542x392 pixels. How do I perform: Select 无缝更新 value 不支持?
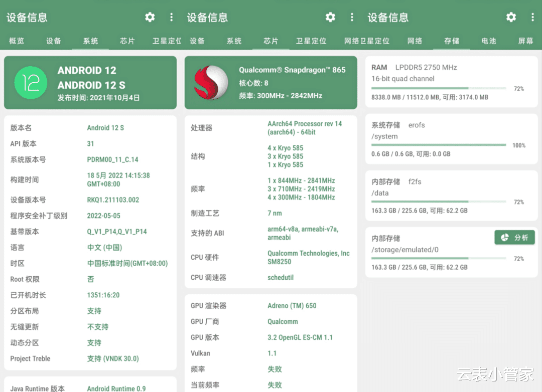tap(98, 327)
